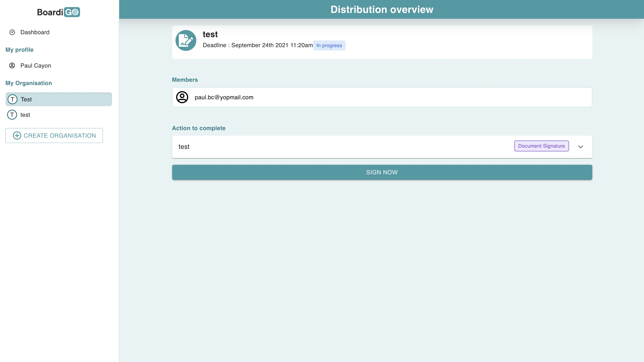Click the T avatar of organisation Test
This screenshot has height=362, width=644.
[x=12, y=99]
